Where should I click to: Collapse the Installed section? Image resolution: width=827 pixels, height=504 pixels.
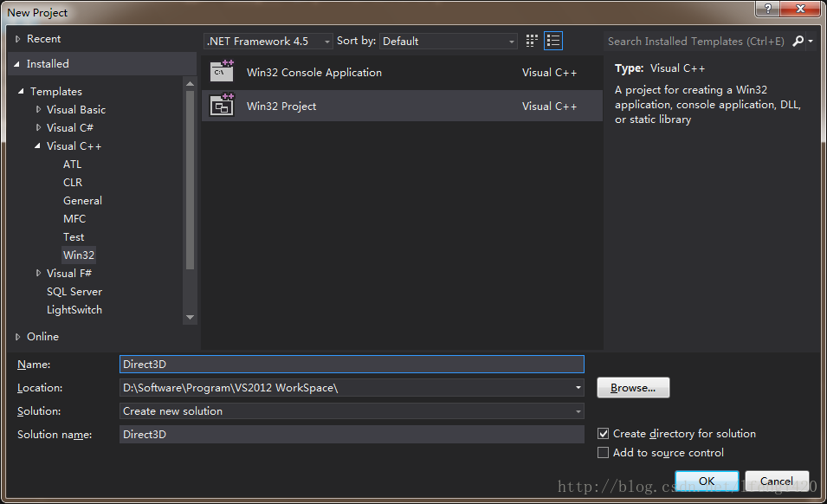(x=16, y=64)
